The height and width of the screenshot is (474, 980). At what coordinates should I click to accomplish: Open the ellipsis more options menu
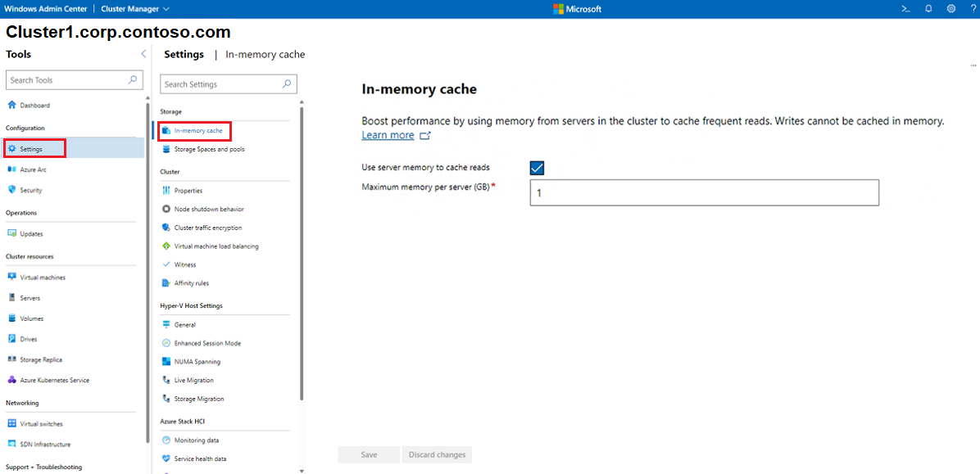click(973, 65)
